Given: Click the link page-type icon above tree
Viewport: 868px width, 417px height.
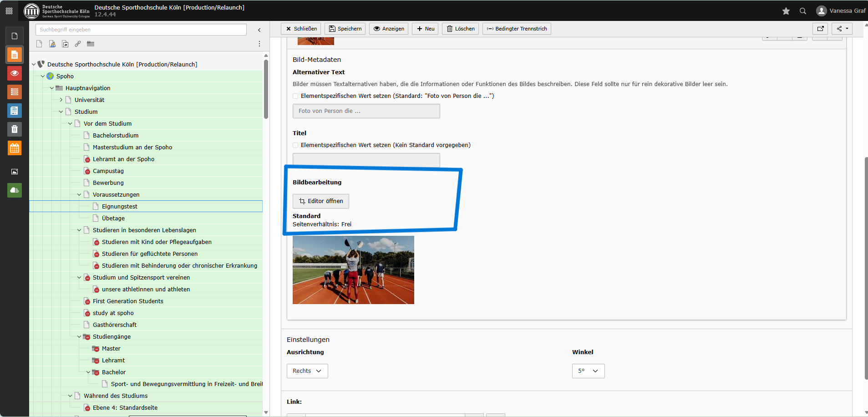Looking at the screenshot, I should [78, 44].
